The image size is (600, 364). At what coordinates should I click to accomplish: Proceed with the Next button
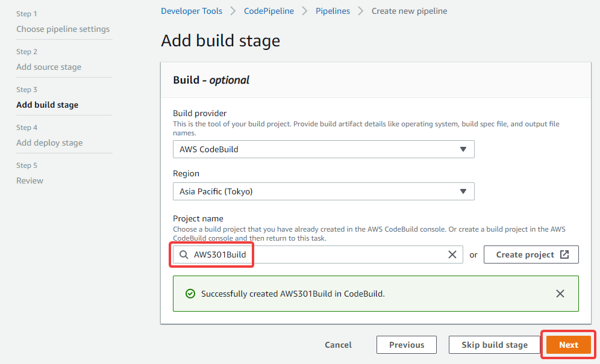[x=568, y=345]
